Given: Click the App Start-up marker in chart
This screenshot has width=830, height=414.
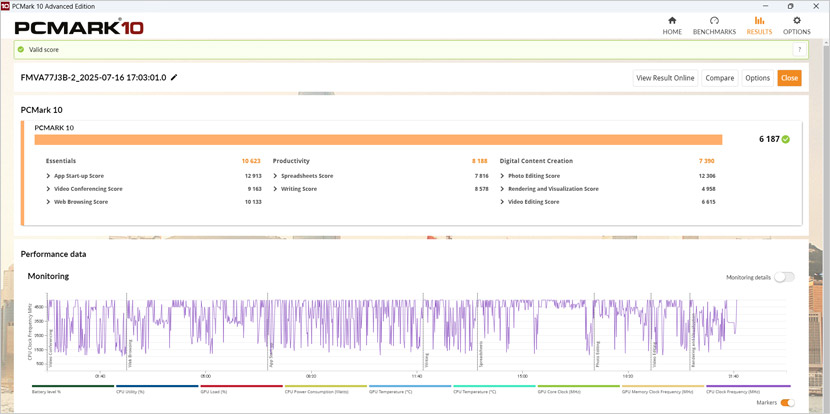Looking at the screenshot, I should coord(271,357).
